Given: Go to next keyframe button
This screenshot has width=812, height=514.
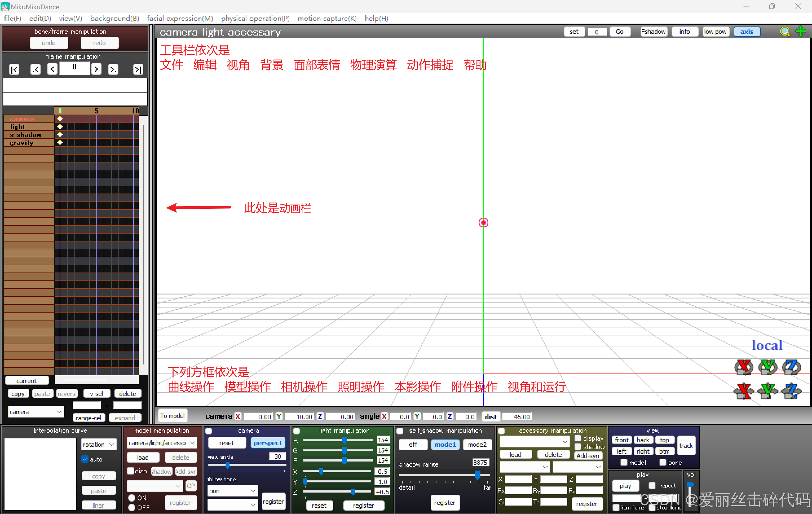Looking at the screenshot, I should 113,69.
